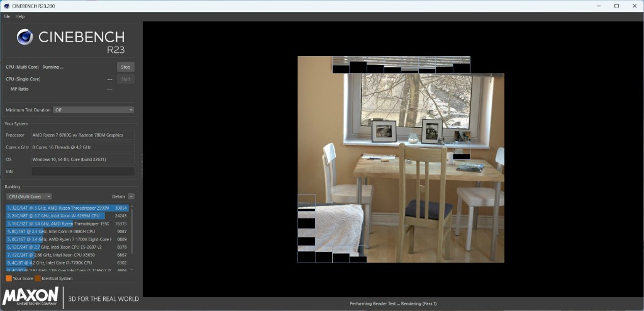Click the Info text field
The height and width of the screenshot is (311, 644).
tap(82, 171)
